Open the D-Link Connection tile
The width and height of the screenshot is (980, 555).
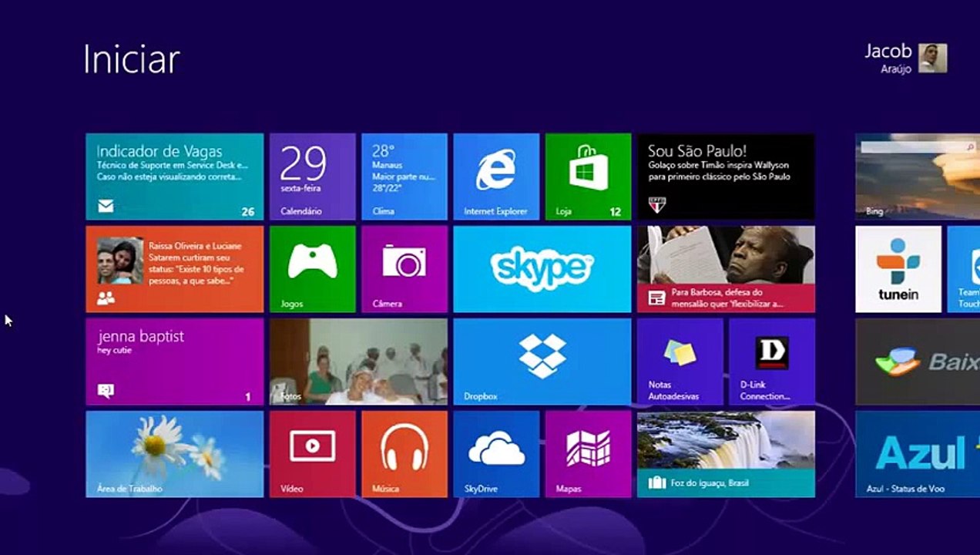tap(772, 362)
